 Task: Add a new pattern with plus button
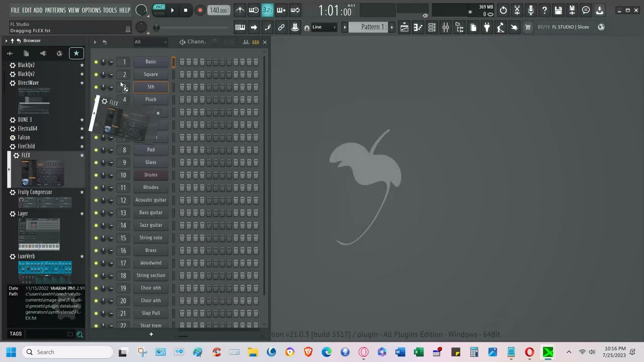tap(391, 27)
